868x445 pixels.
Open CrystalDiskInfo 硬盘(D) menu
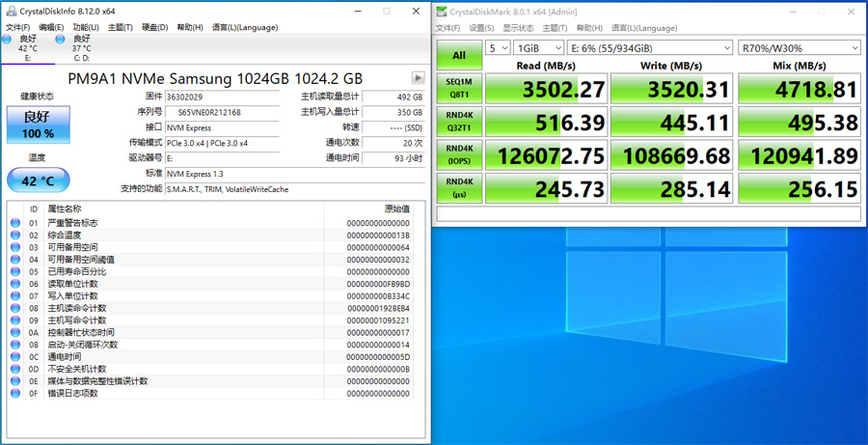pyautogui.click(x=155, y=27)
